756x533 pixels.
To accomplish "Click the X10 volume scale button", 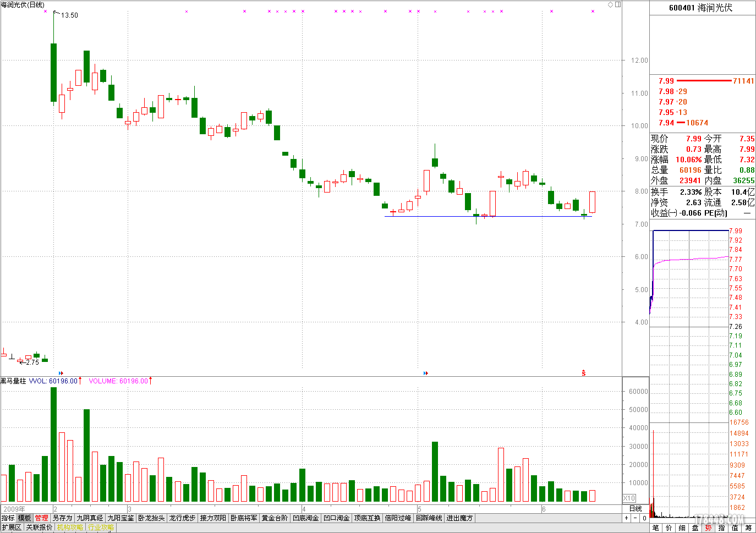I will click(x=629, y=498).
